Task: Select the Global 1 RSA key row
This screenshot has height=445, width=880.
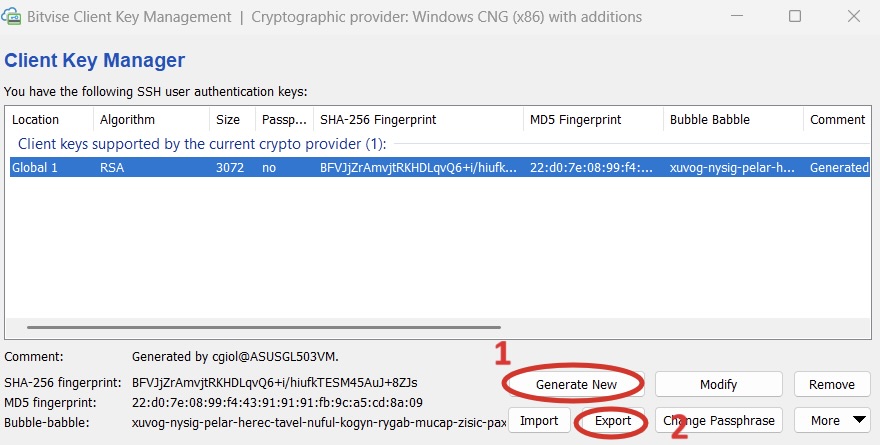Action: pos(300,167)
